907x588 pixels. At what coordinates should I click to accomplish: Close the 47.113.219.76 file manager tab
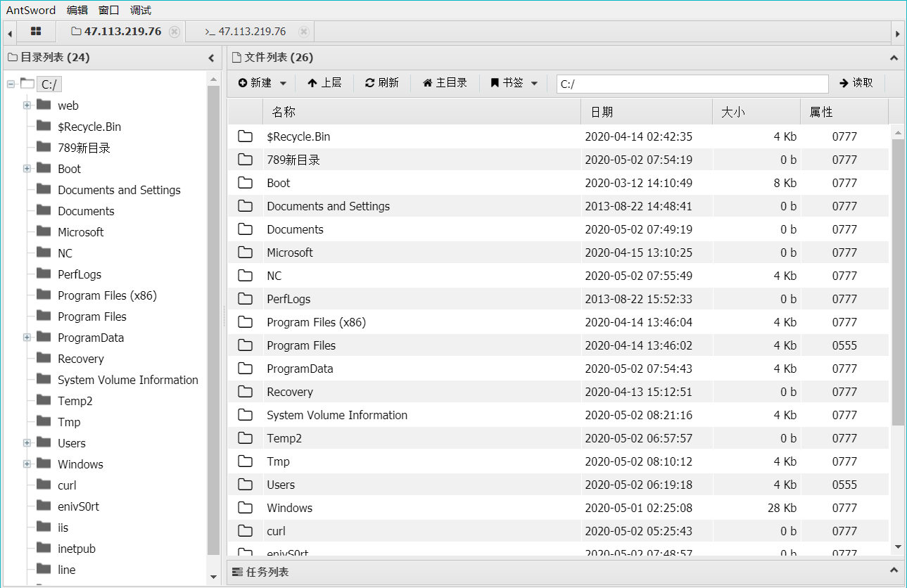pos(175,32)
